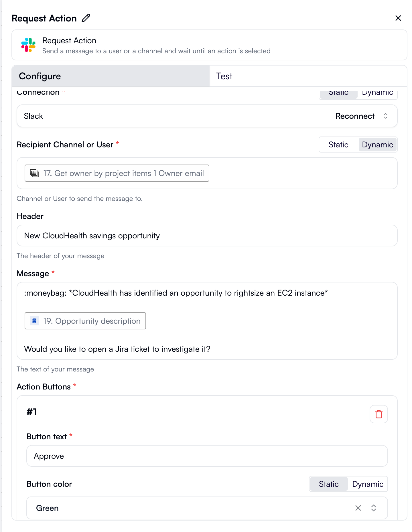Click the Reconnect button
The image size is (412, 532).
point(355,116)
